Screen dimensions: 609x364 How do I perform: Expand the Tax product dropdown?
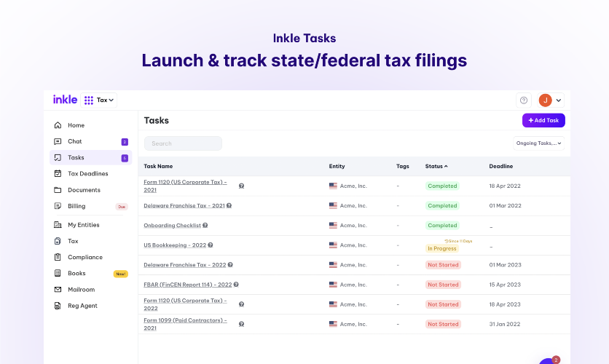coord(105,100)
